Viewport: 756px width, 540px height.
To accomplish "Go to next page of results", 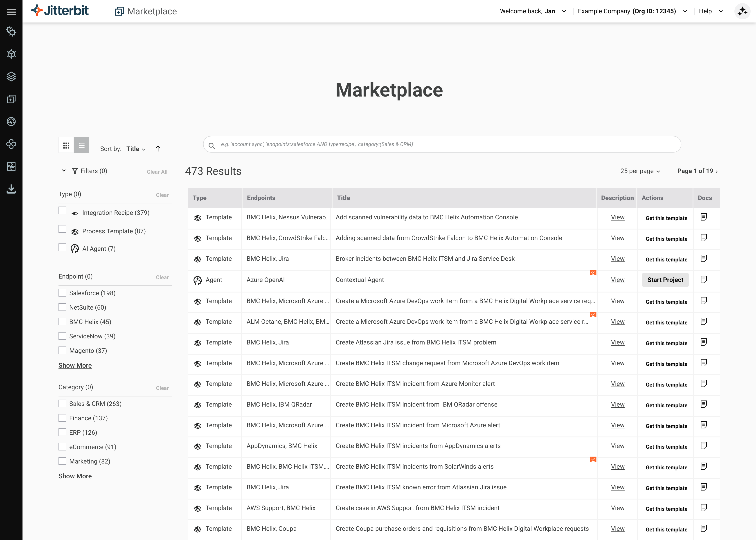I will pyautogui.click(x=716, y=171).
